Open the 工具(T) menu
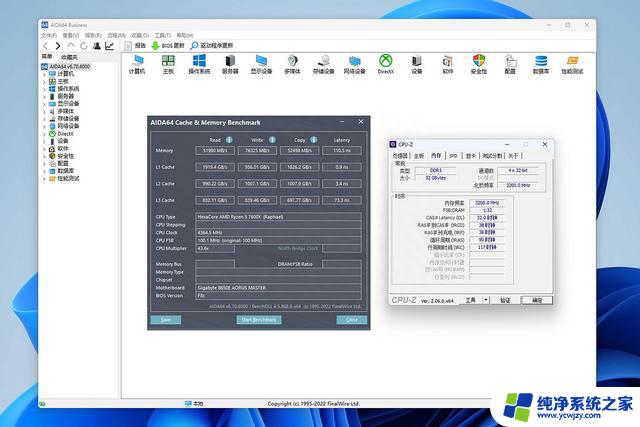 [162, 36]
